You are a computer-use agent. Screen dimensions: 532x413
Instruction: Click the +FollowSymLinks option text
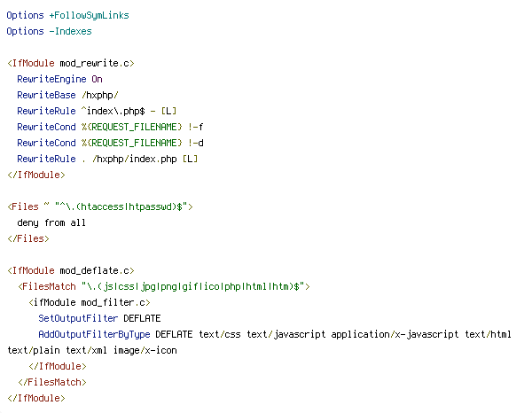coord(90,16)
